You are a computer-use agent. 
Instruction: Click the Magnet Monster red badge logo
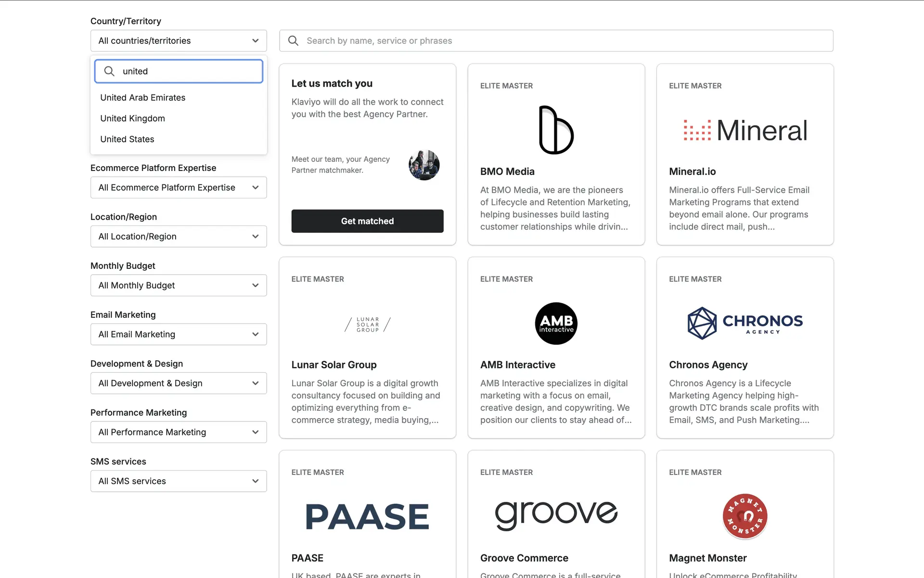pyautogui.click(x=744, y=516)
